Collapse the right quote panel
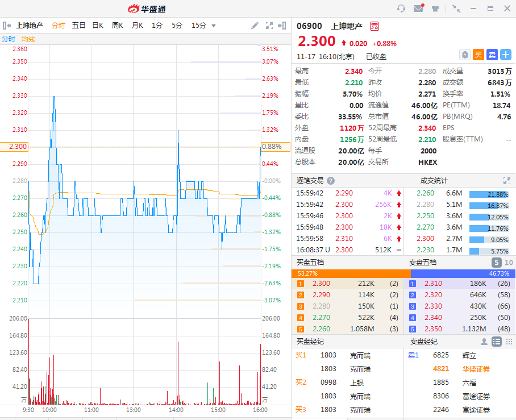 (x=282, y=26)
